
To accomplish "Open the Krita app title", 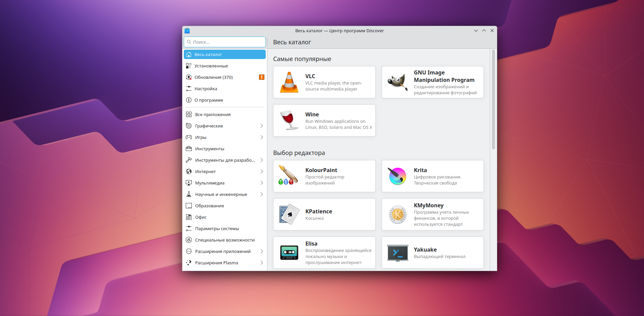I will [420, 170].
